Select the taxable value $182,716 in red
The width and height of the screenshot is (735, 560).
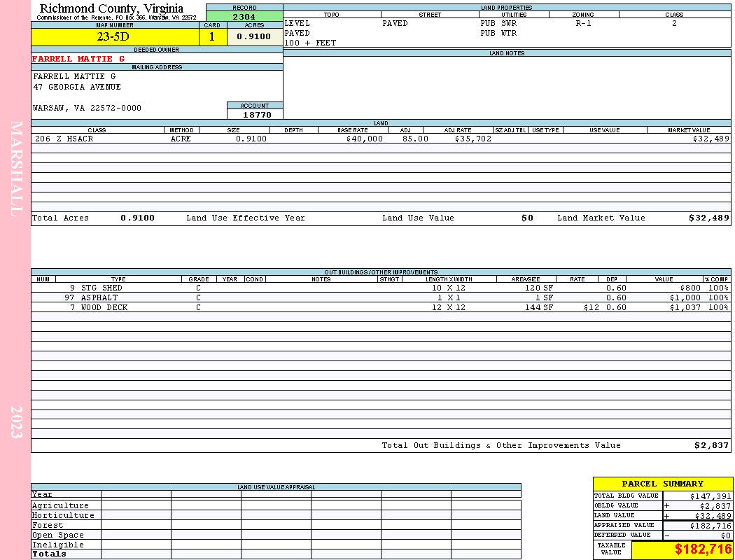tap(703, 549)
